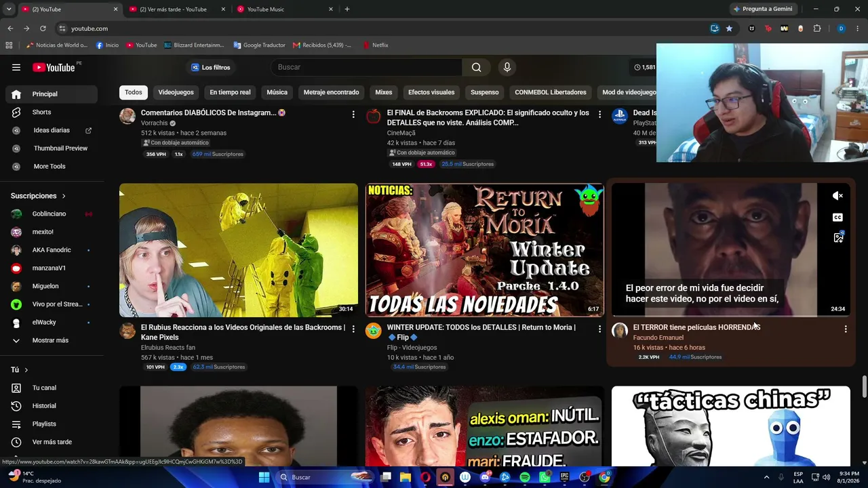
Task: Open Chrome profile avatar
Action: 841,28
